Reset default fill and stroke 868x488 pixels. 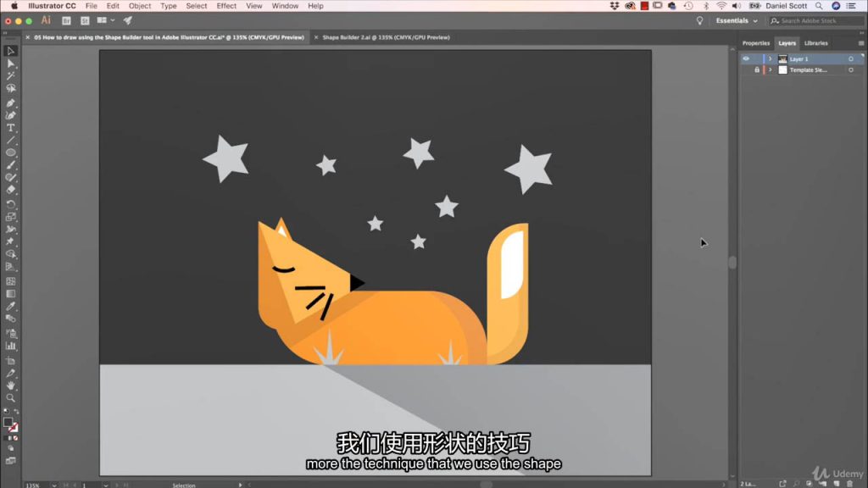pos(6,412)
